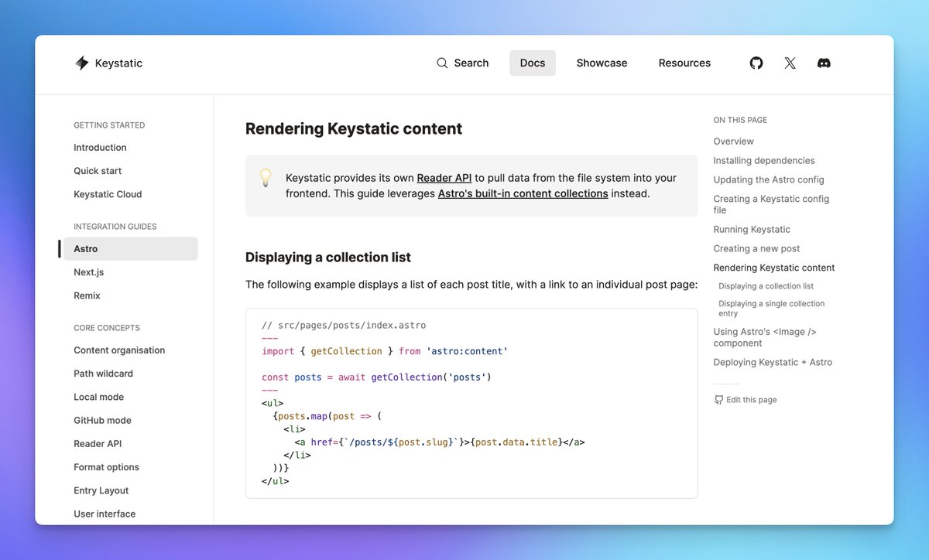Open Search using the magnifier icon
929x560 pixels.
(x=441, y=63)
